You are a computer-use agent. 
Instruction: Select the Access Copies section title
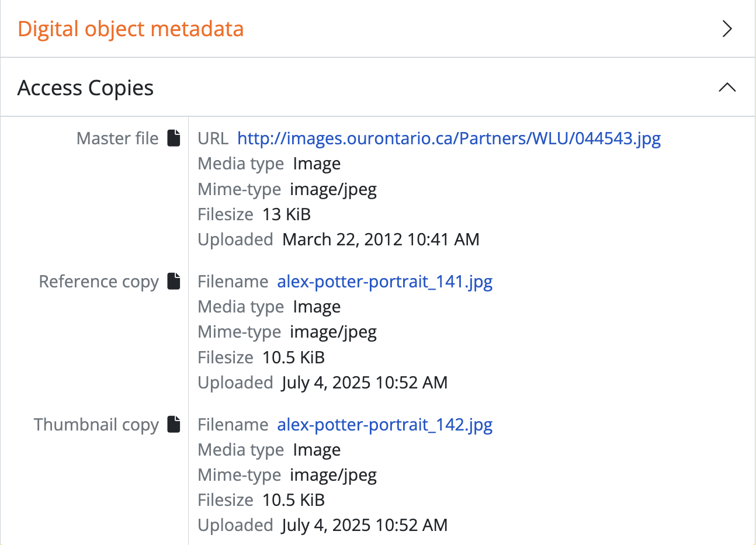85,88
